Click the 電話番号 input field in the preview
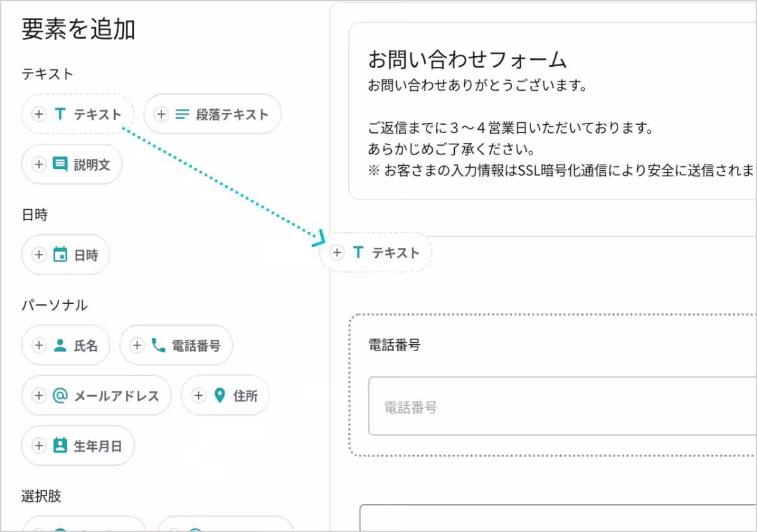This screenshot has height=532, width=757. 555,406
